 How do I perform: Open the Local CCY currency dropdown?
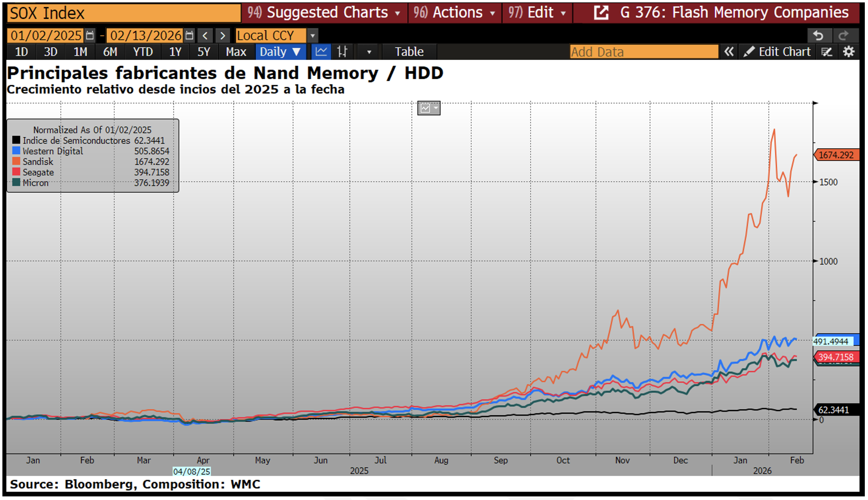tap(313, 36)
